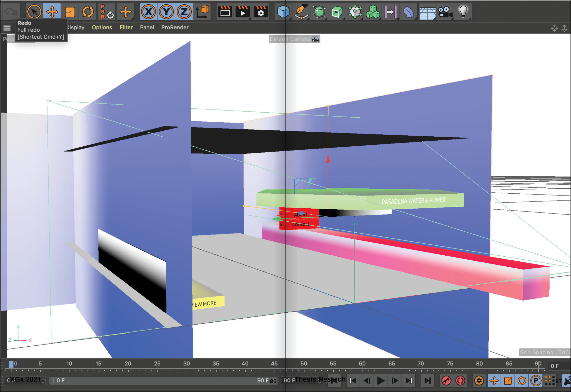The image size is (571, 392).
Task: Open the Filter menu
Action: (x=126, y=28)
